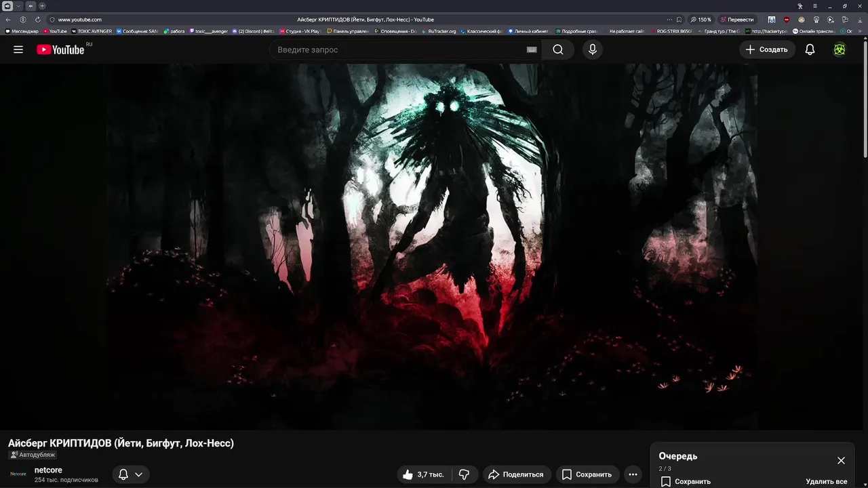The height and width of the screenshot is (488, 868).
Task: Go back with browser back arrow
Action: tap(9, 20)
